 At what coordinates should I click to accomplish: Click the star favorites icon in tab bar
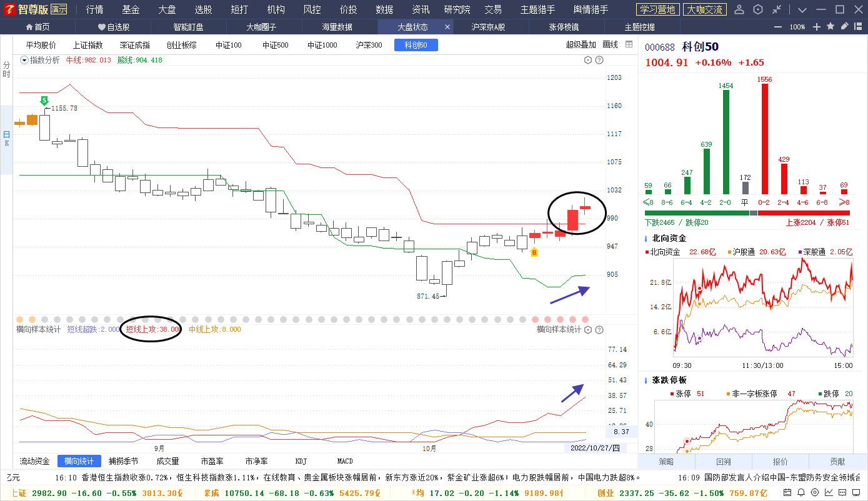click(831, 26)
